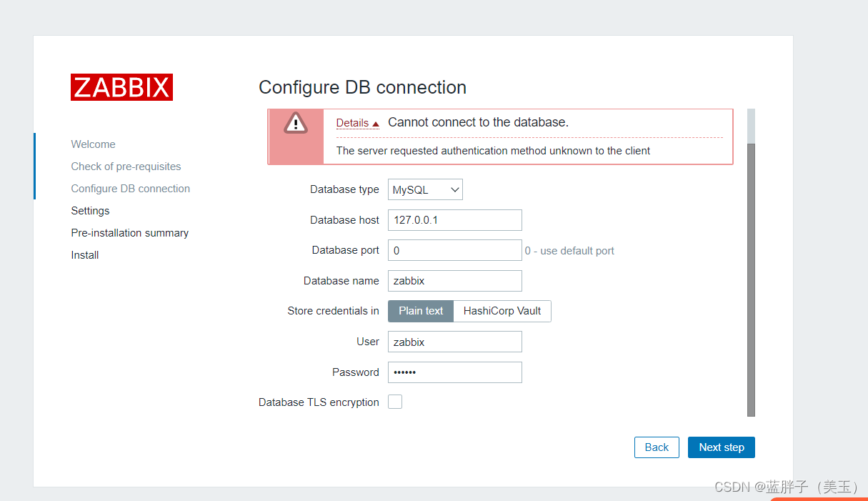Open the Database type dropdown
This screenshot has width=868, height=501.
click(426, 189)
